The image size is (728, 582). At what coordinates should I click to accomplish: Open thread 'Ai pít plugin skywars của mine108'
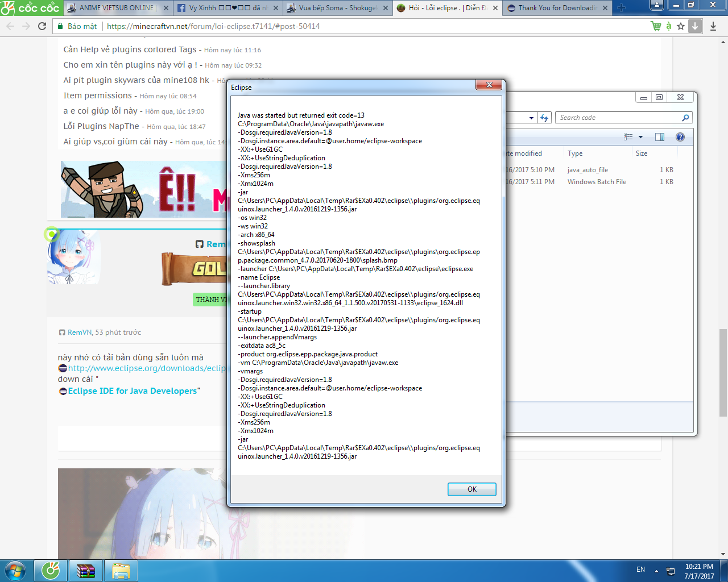(x=136, y=80)
